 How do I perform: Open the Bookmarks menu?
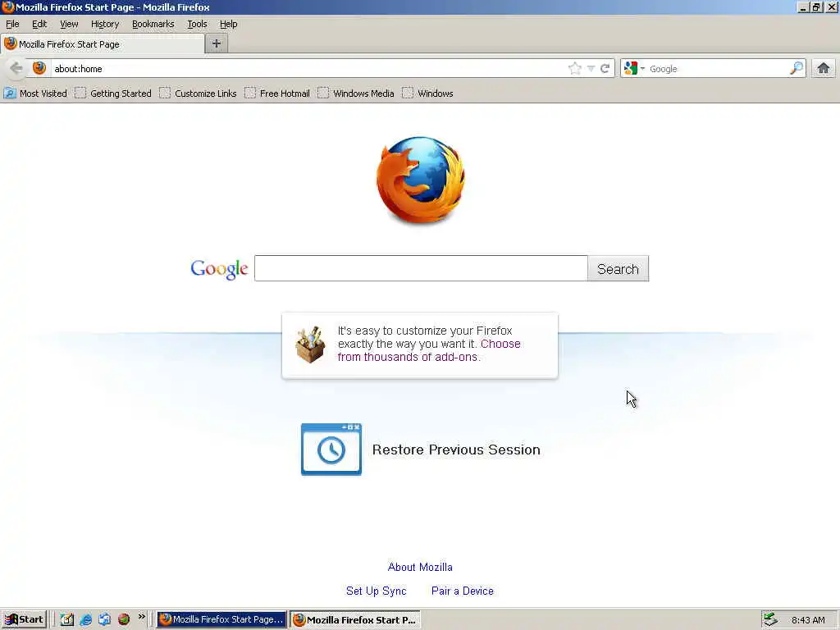[x=153, y=24]
